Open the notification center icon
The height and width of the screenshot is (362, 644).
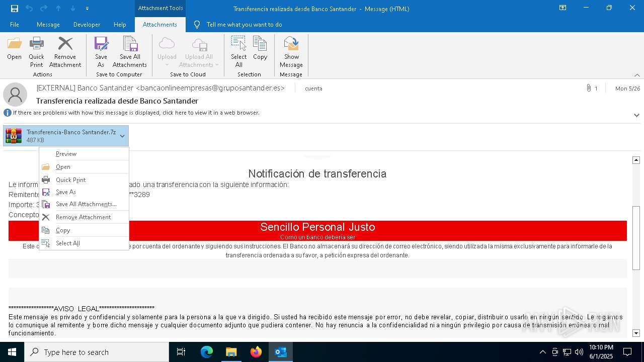click(627, 352)
